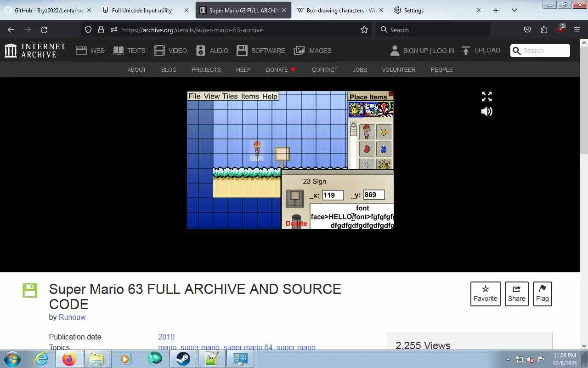
Task: Go back to previous page
Action: click(x=11, y=30)
